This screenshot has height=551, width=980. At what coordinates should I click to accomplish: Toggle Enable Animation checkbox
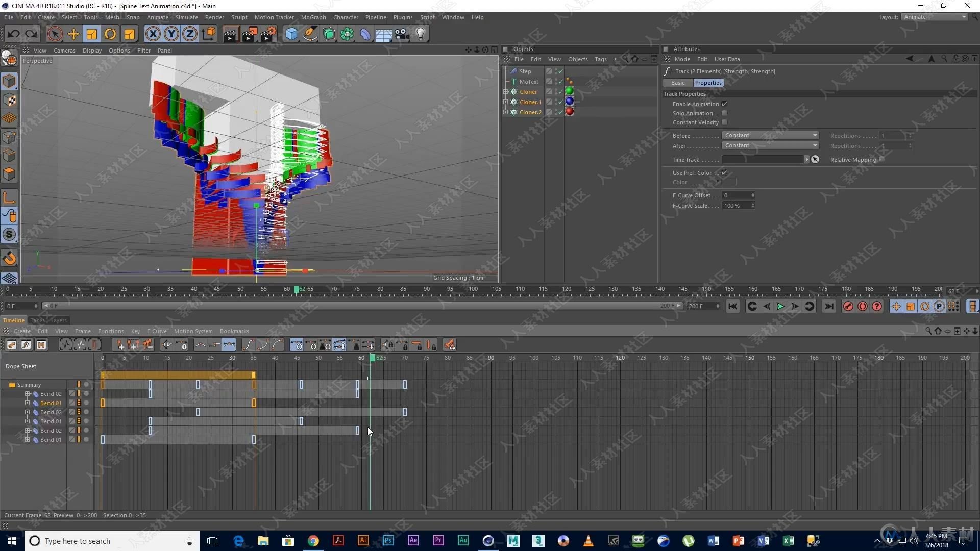724,104
